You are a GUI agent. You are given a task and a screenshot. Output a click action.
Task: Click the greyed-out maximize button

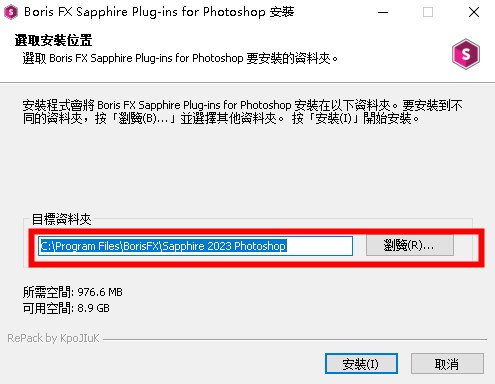tap(428, 13)
